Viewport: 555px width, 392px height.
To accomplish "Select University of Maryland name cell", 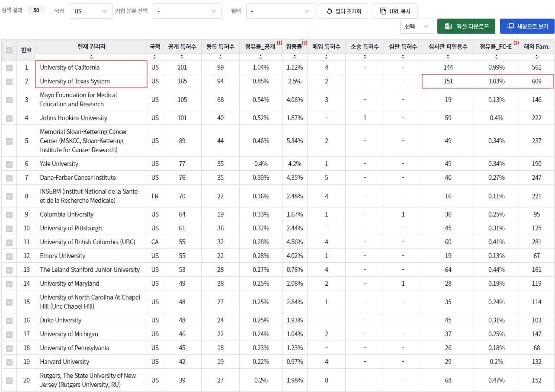I will (x=91, y=284).
